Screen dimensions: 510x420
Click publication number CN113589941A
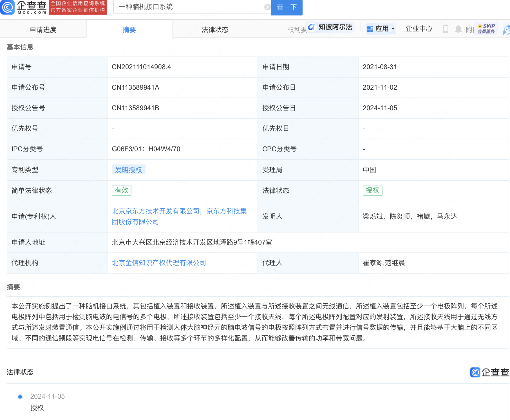135,87
